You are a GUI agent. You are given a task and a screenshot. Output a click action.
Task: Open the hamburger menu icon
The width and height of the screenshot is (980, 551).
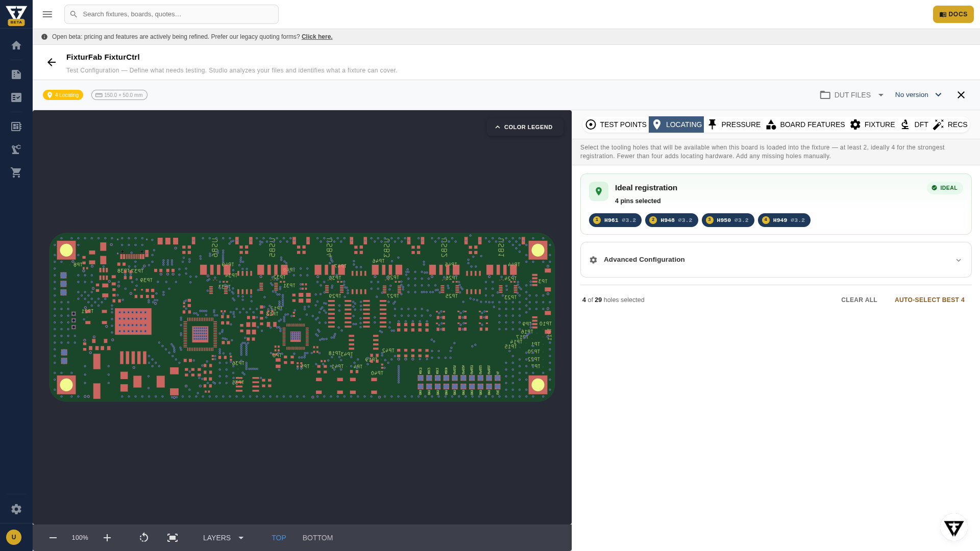(x=47, y=14)
